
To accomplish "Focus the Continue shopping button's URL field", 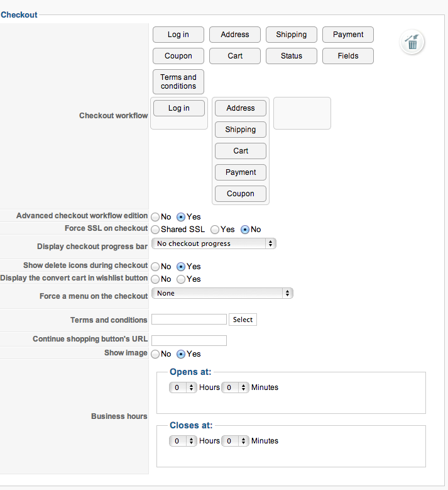I will point(189,340).
